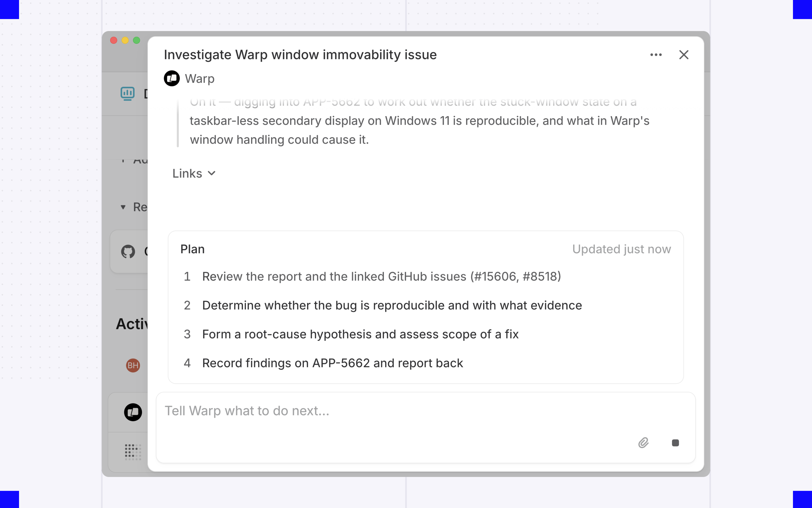Click the Warp agent avatar icon in header
Image resolution: width=812 pixels, height=508 pixels.
[x=172, y=78]
